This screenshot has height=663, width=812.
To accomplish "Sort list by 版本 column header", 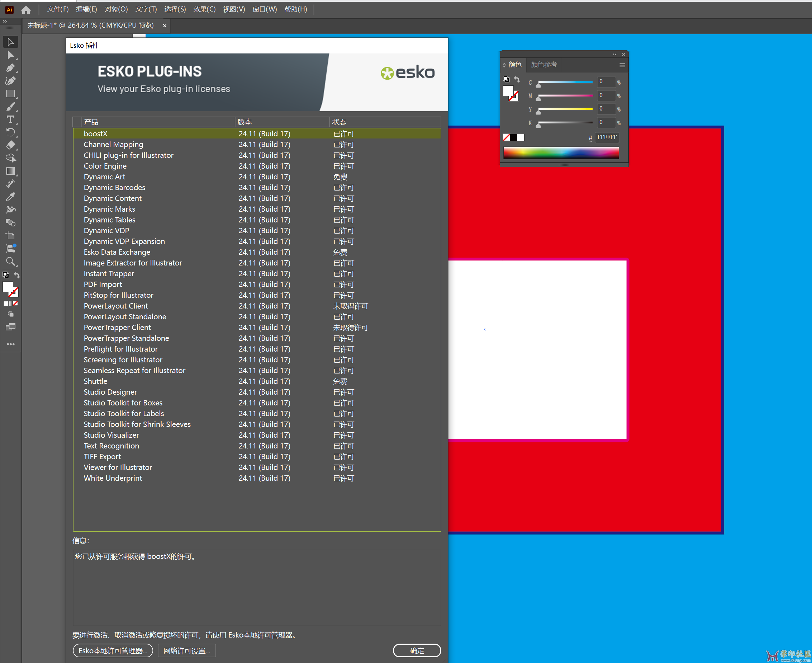I will pos(282,122).
